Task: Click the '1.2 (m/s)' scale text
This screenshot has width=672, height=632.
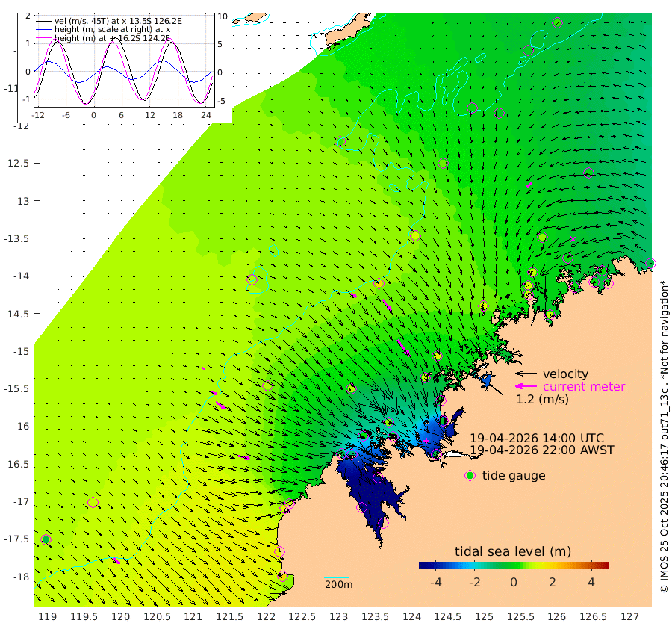Action: (542, 400)
